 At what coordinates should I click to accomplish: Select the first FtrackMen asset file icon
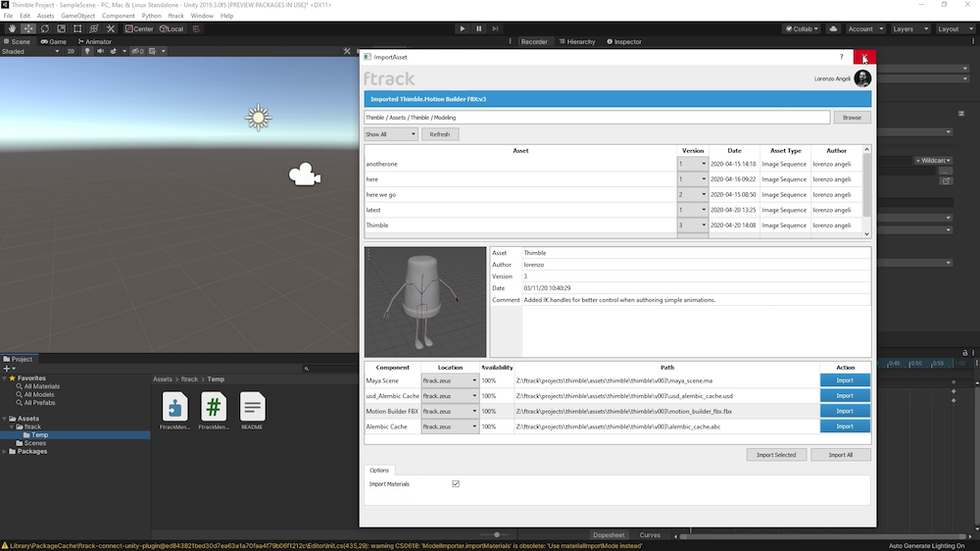(x=175, y=407)
